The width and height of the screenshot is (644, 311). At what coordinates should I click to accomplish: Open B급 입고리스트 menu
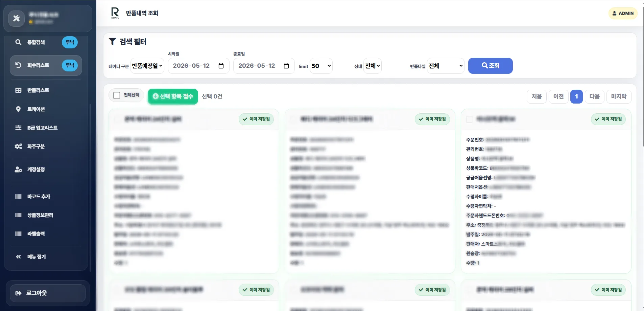pyautogui.click(x=46, y=128)
